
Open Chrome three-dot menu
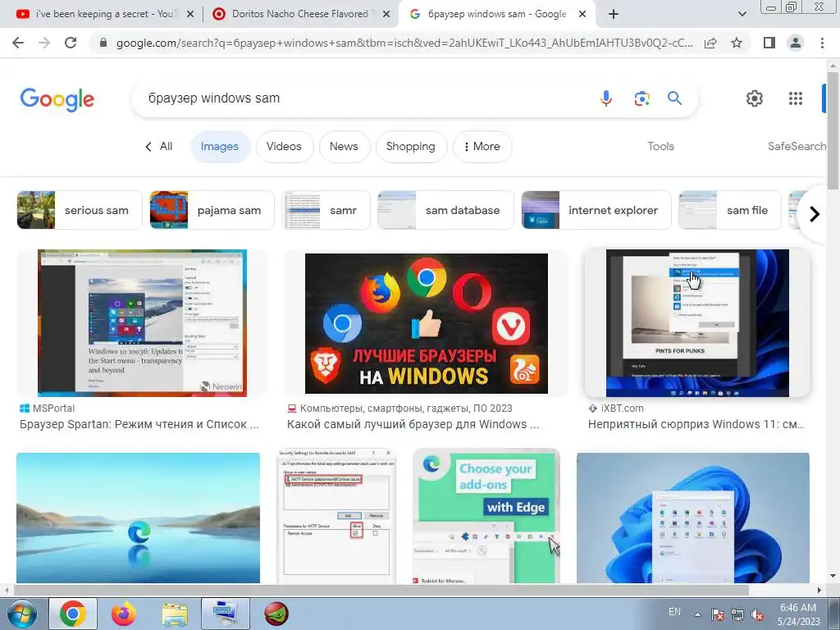(x=822, y=43)
